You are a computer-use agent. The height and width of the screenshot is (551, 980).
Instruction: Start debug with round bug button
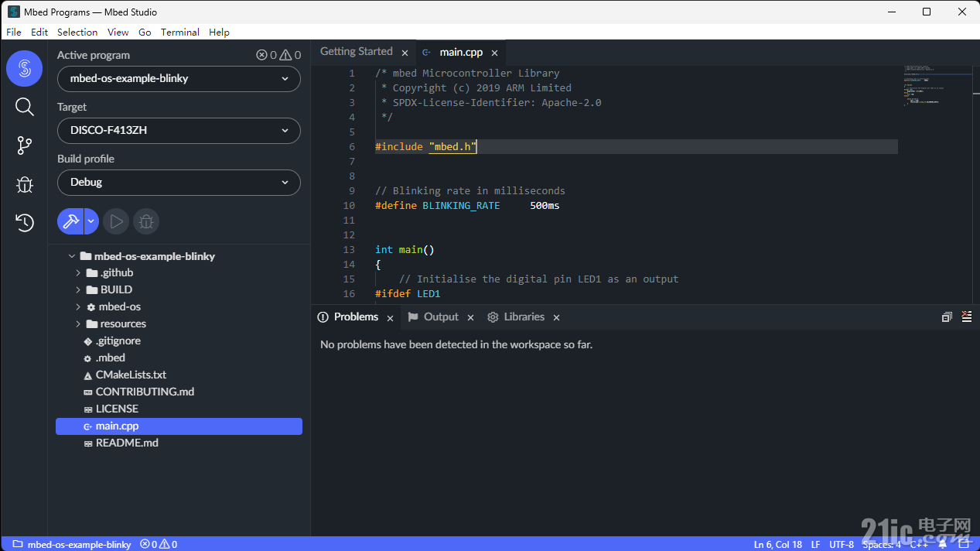(x=145, y=221)
